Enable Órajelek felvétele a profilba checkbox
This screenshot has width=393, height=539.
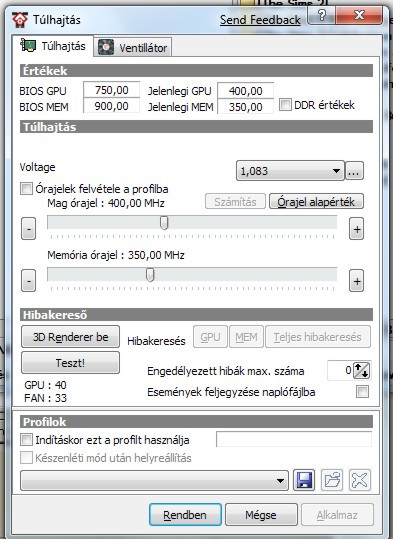pos(26,189)
